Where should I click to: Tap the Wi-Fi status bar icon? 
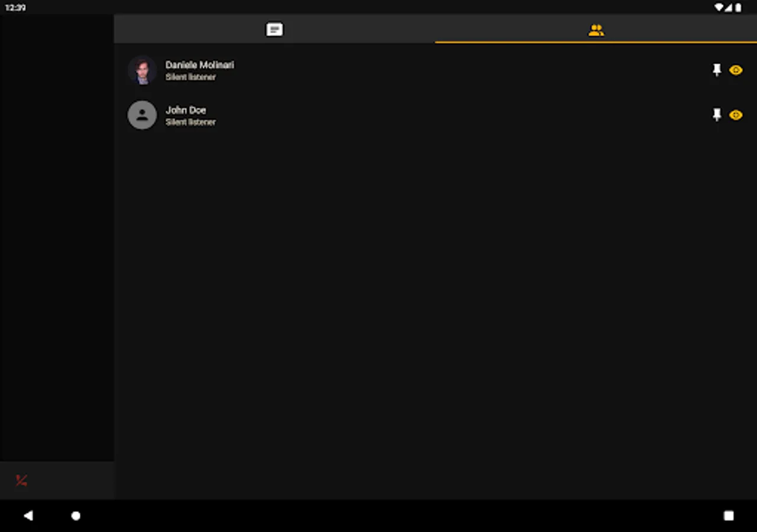719,8
